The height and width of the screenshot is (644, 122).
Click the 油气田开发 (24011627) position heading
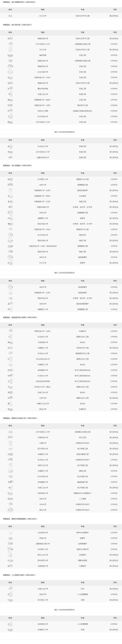pos(17,25)
